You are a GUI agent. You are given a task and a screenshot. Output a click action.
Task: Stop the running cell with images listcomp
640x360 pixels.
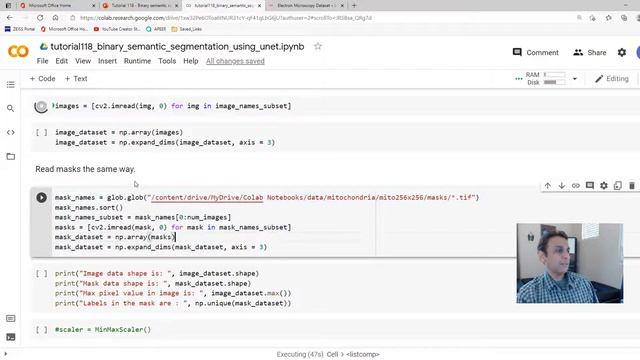[41, 107]
